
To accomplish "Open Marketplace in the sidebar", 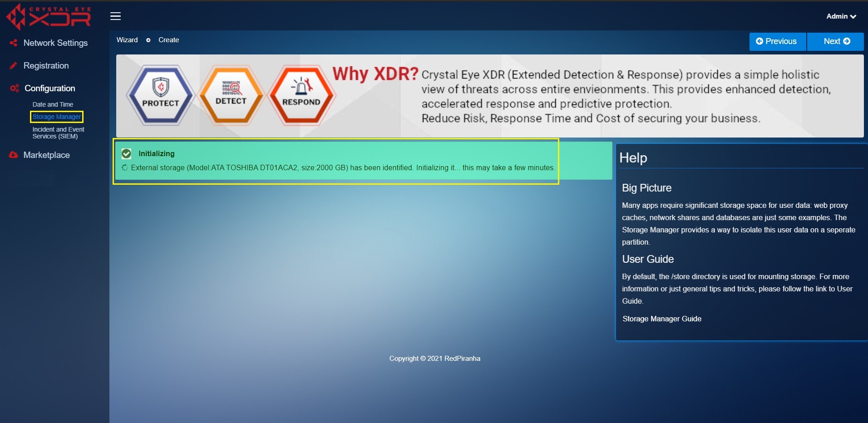I will [46, 155].
